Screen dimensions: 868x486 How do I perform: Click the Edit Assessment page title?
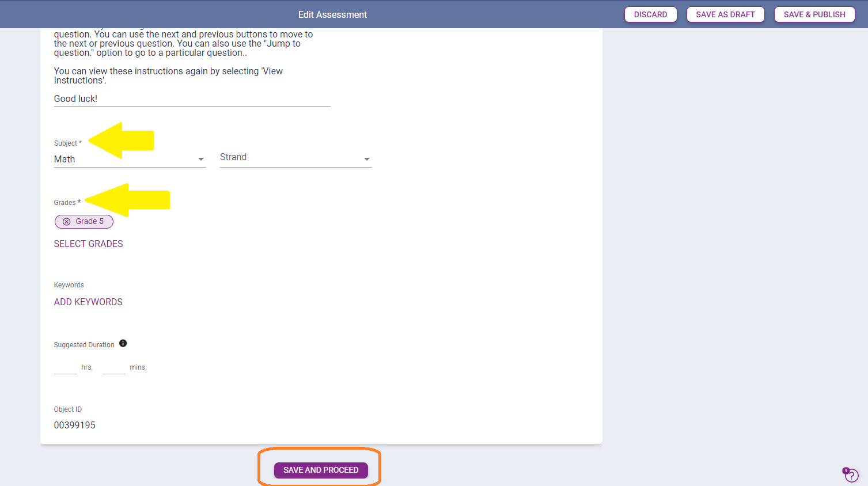click(x=332, y=14)
